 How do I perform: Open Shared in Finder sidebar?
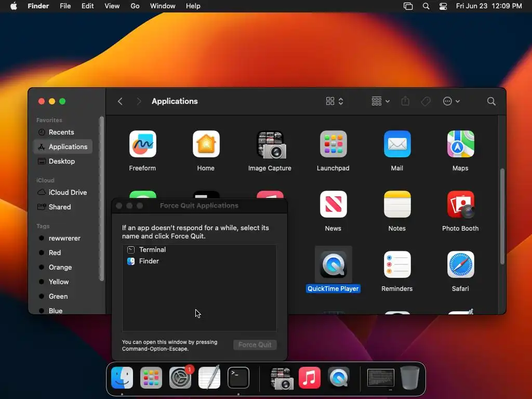[x=63, y=207]
